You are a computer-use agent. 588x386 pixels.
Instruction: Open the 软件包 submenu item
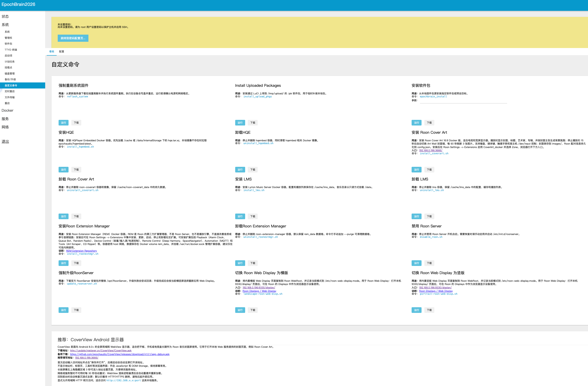8,44
